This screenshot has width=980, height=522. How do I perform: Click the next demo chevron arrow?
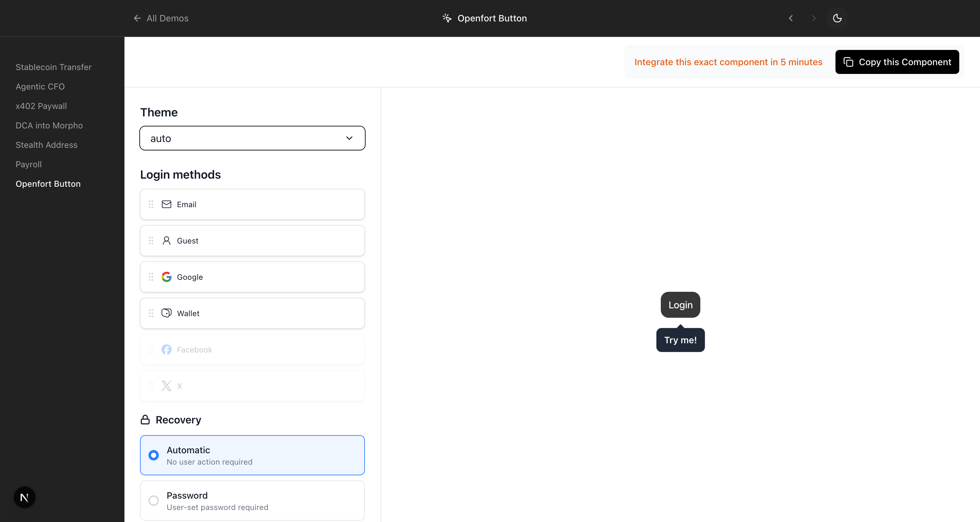[x=814, y=18]
